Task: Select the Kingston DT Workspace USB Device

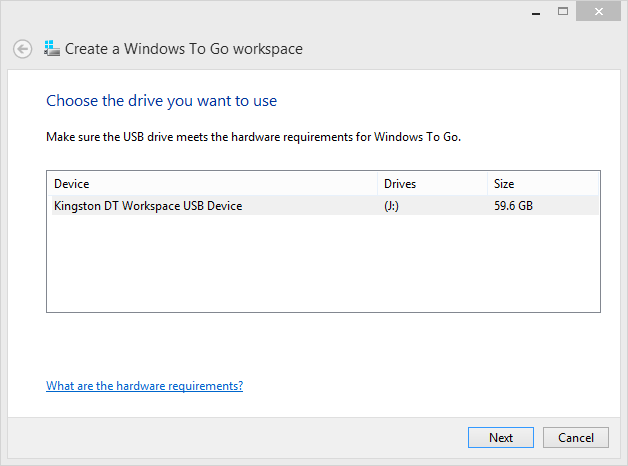Action: [x=148, y=206]
